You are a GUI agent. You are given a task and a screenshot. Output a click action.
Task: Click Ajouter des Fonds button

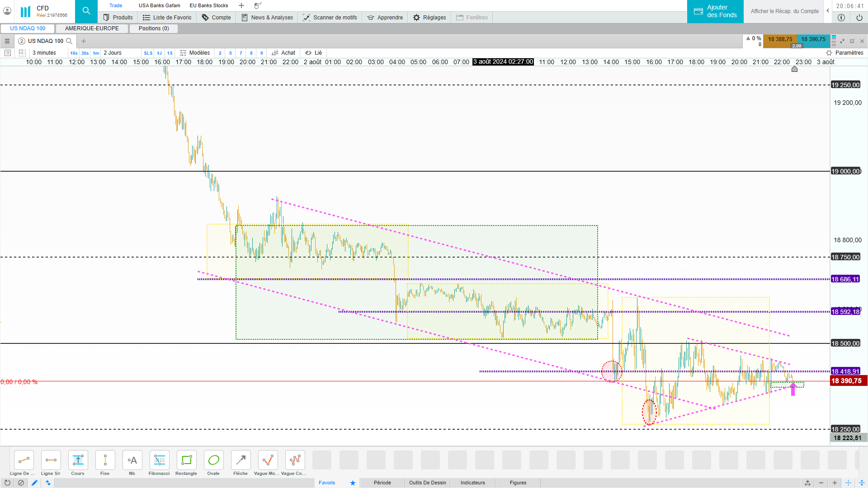click(x=715, y=11)
